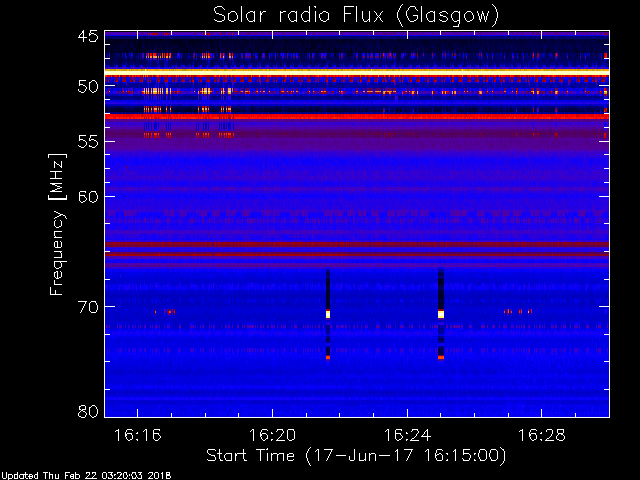Click the '70' frequency tick label

point(88,307)
